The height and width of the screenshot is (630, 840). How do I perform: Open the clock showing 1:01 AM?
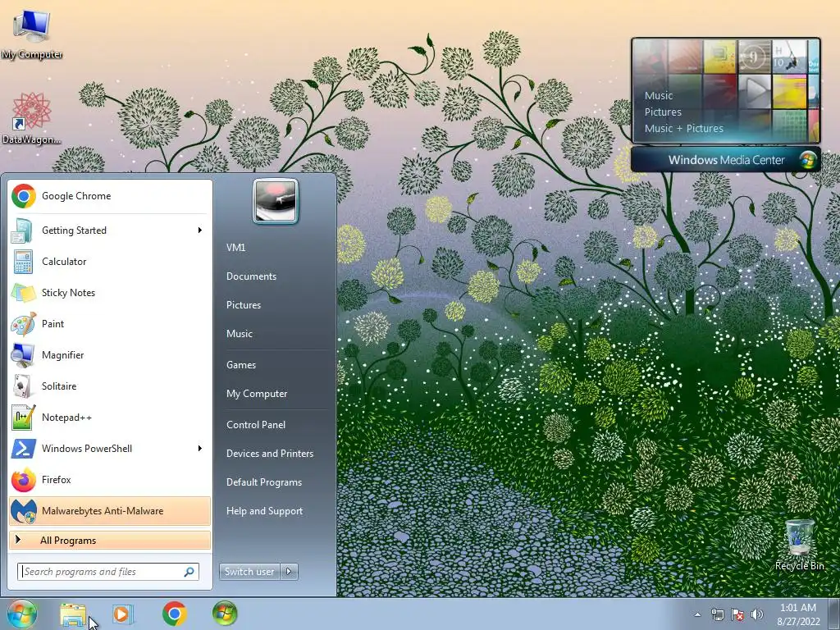(798, 614)
